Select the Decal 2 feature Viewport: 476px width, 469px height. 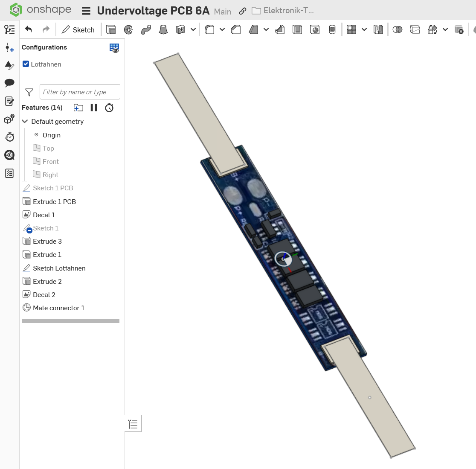pos(39,295)
